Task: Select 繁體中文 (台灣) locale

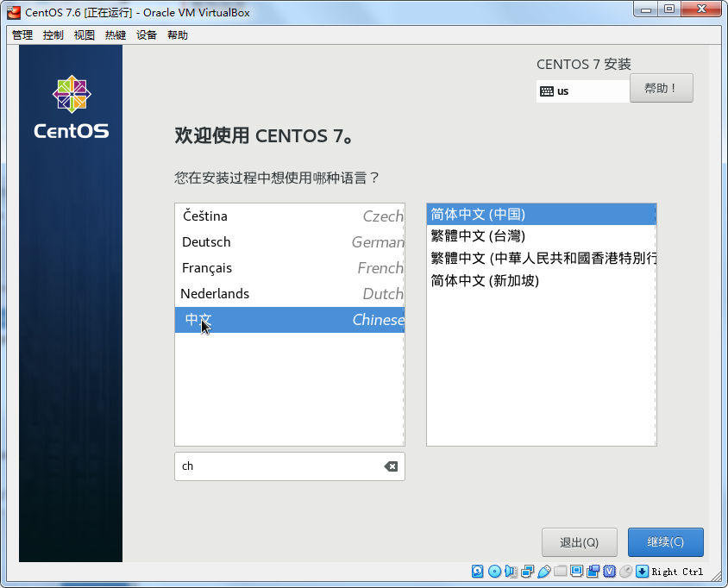Action: (x=542, y=236)
